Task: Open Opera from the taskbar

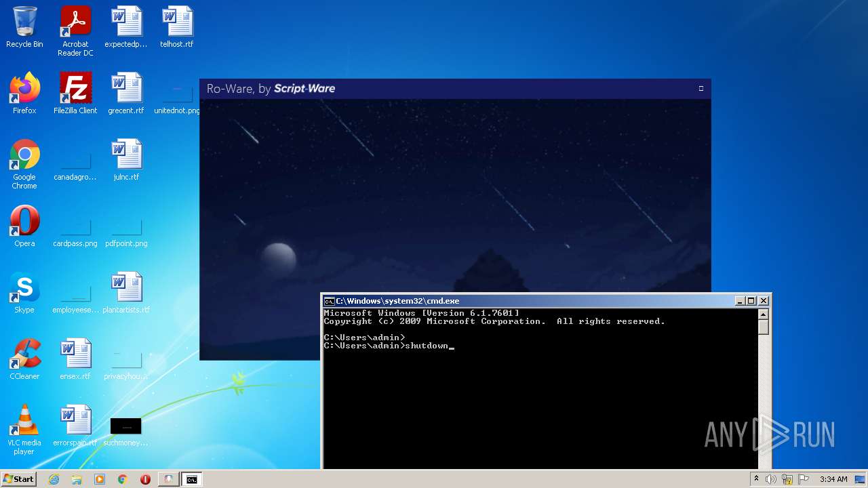Action: (x=145, y=479)
